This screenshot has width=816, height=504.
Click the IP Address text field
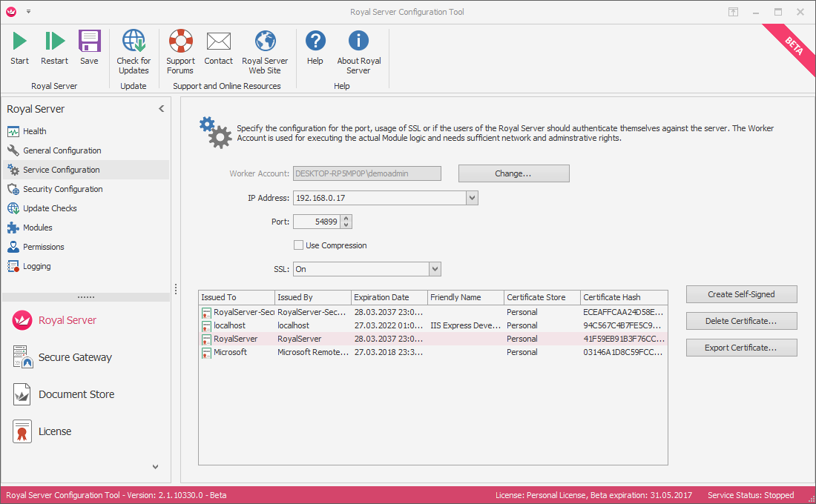[380, 198]
